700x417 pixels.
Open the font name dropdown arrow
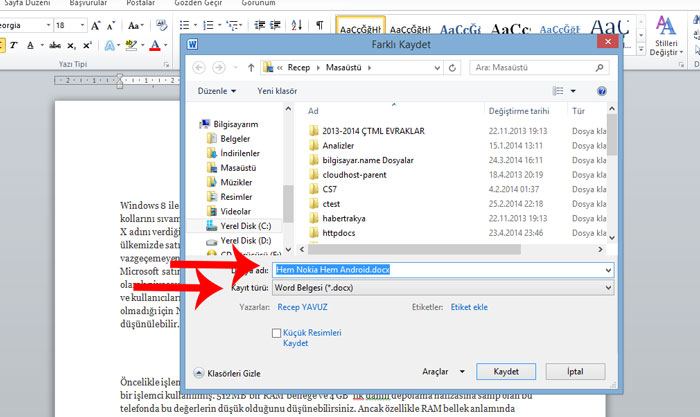point(48,25)
